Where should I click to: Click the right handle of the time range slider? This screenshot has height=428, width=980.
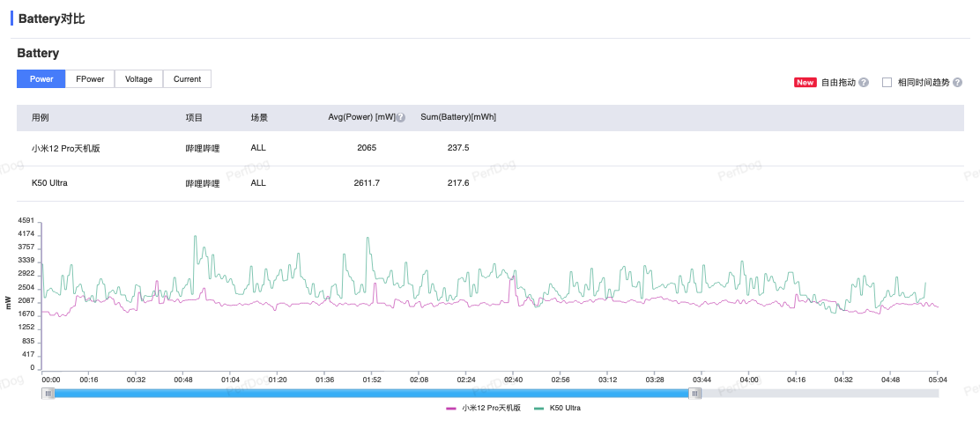click(695, 394)
